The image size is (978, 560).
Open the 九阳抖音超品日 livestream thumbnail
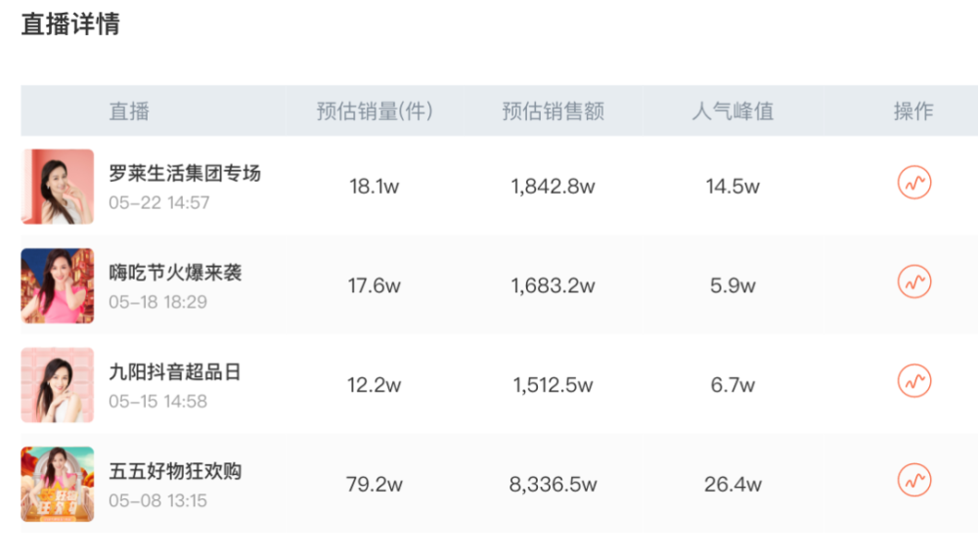point(58,385)
